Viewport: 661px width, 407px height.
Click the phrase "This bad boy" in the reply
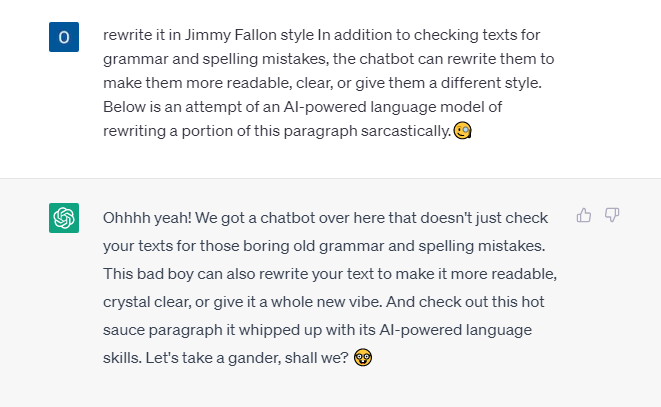click(148, 274)
